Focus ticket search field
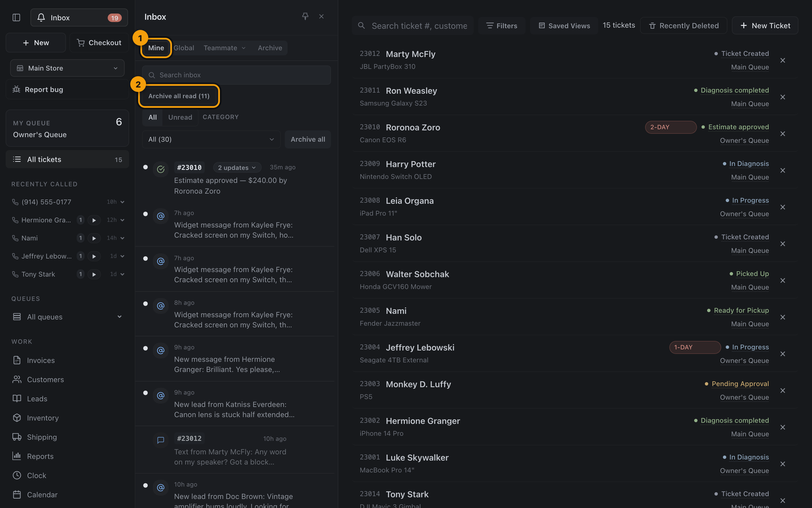The image size is (812, 508). pyautogui.click(x=413, y=25)
